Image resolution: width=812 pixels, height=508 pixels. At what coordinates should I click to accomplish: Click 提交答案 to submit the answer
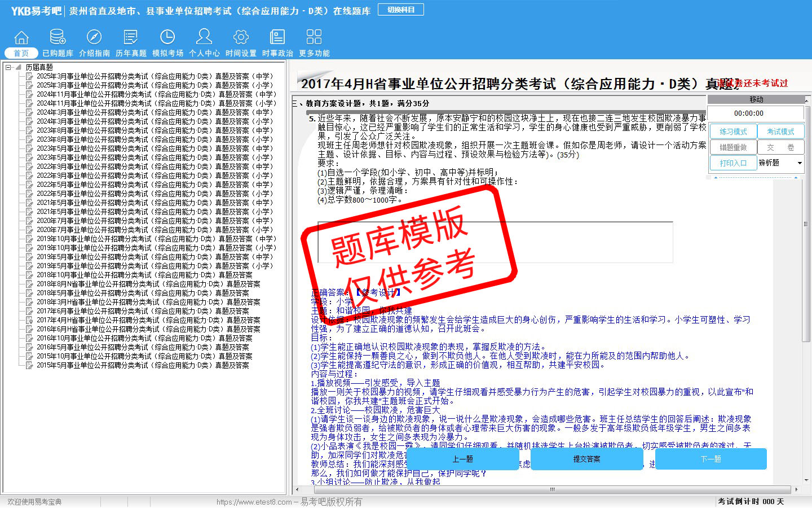(586, 459)
